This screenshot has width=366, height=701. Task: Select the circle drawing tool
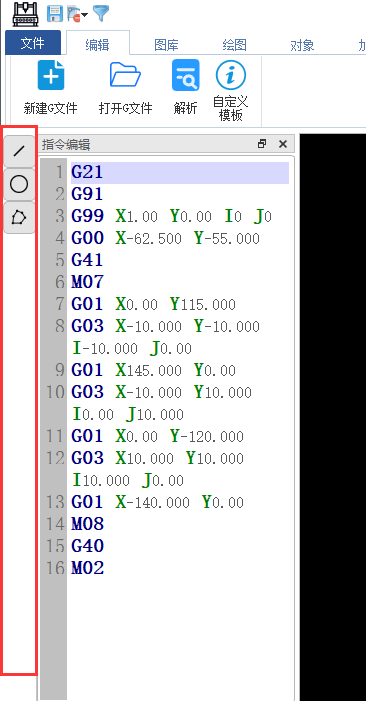click(19, 184)
